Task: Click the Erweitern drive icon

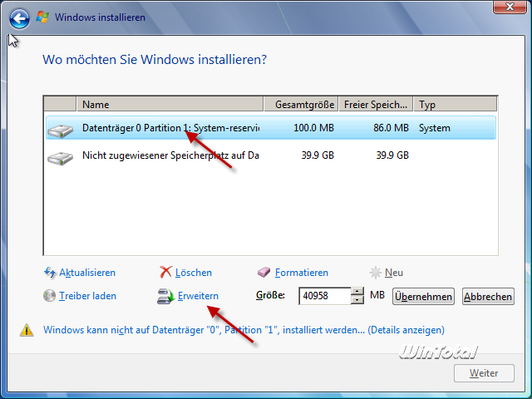Action: (165, 296)
